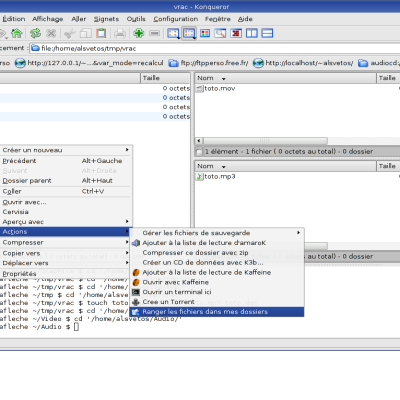This screenshot has height=400, width=400.
Task: Stop loading with the X icon
Action: tap(51, 33)
